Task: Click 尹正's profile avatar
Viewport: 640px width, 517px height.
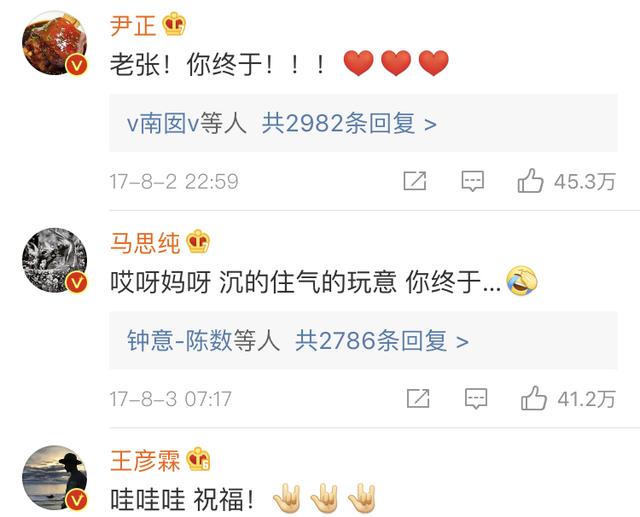Action: (54, 43)
